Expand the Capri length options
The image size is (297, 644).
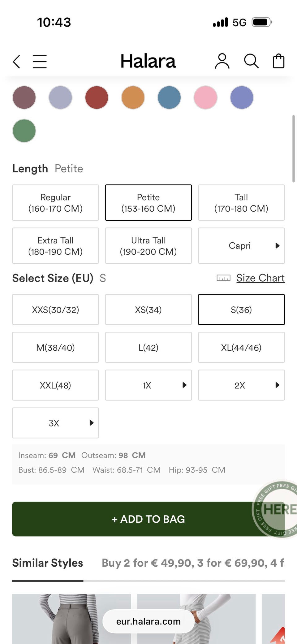click(241, 246)
